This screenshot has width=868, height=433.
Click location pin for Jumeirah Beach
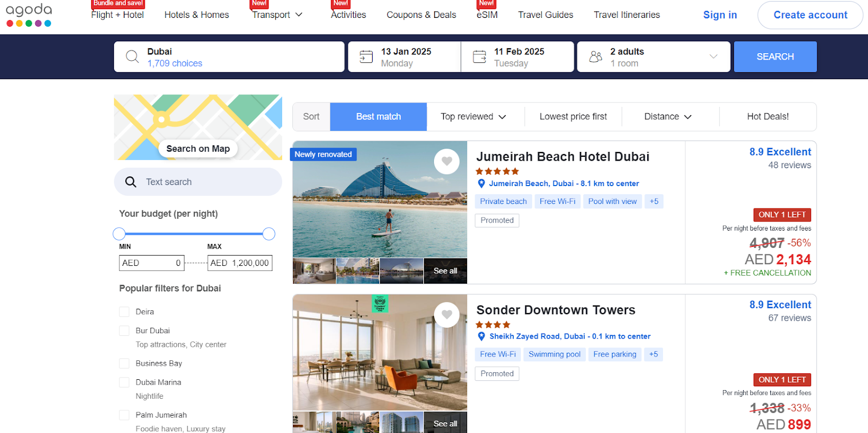(481, 183)
